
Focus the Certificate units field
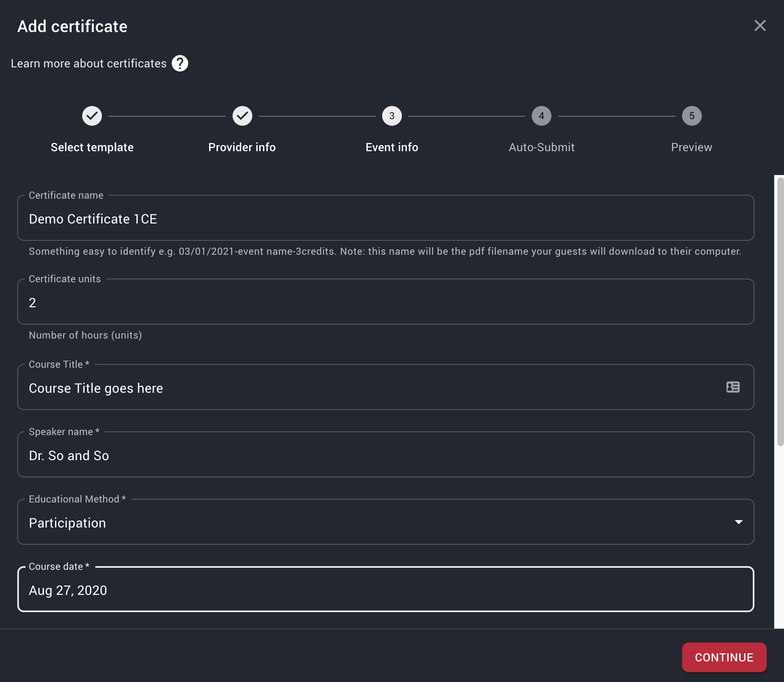[x=385, y=302]
